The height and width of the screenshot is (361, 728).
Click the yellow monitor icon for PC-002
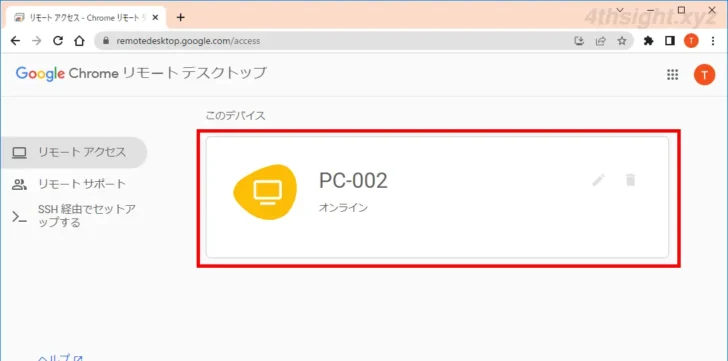coord(265,192)
